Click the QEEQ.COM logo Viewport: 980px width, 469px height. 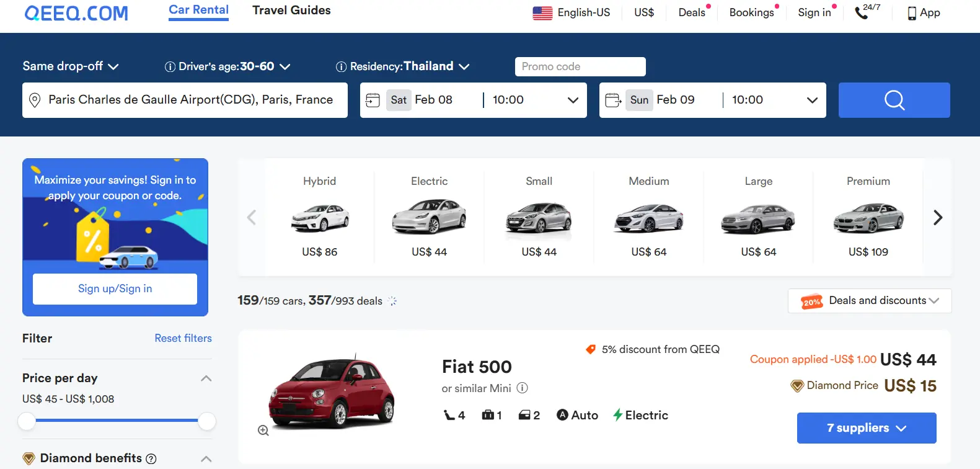76,13
